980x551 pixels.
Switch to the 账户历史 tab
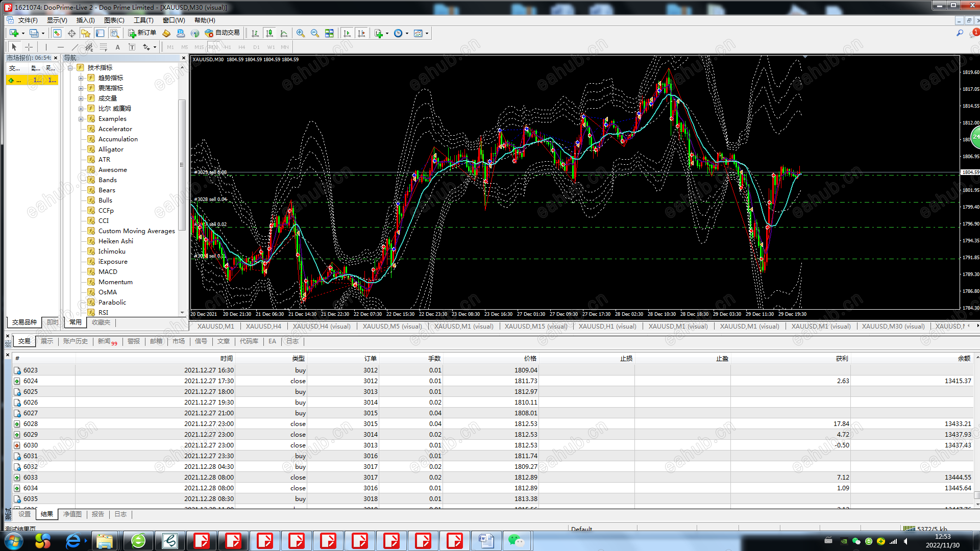pos(75,341)
